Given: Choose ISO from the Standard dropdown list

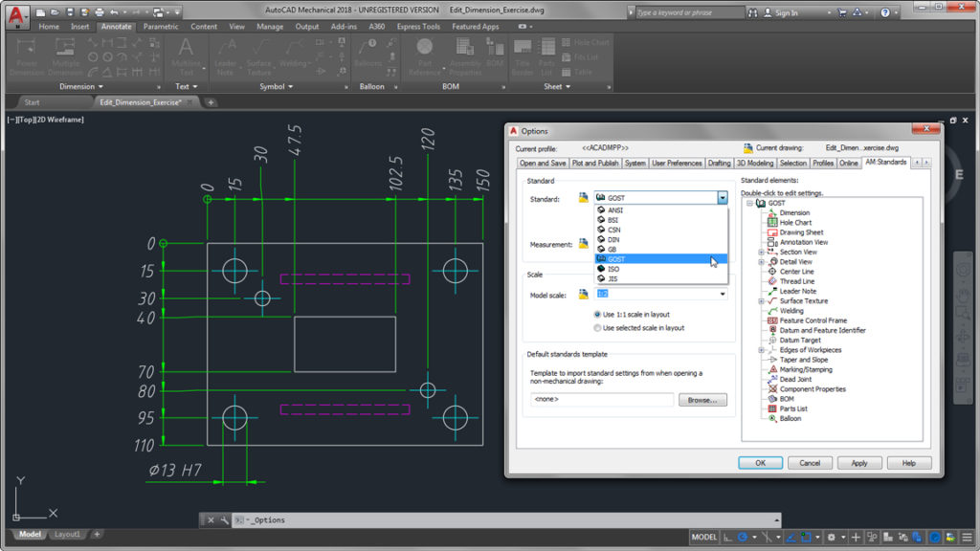Looking at the screenshot, I should pos(613,269).
